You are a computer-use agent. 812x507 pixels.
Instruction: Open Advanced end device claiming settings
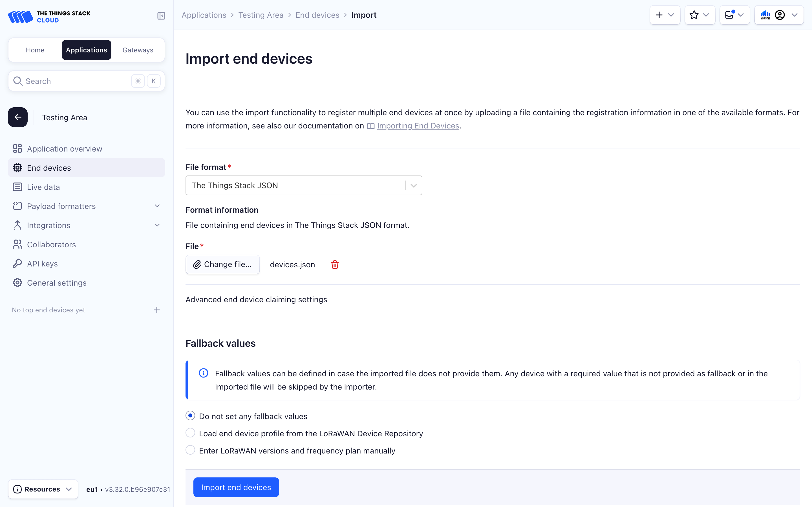click(x=256, y=299)
